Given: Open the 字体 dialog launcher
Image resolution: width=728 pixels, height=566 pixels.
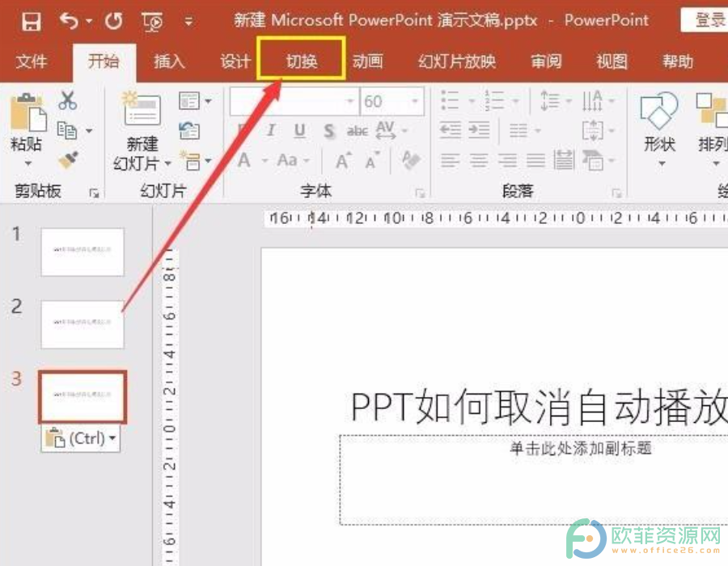Looking at the screenshot, I should 420,193.
